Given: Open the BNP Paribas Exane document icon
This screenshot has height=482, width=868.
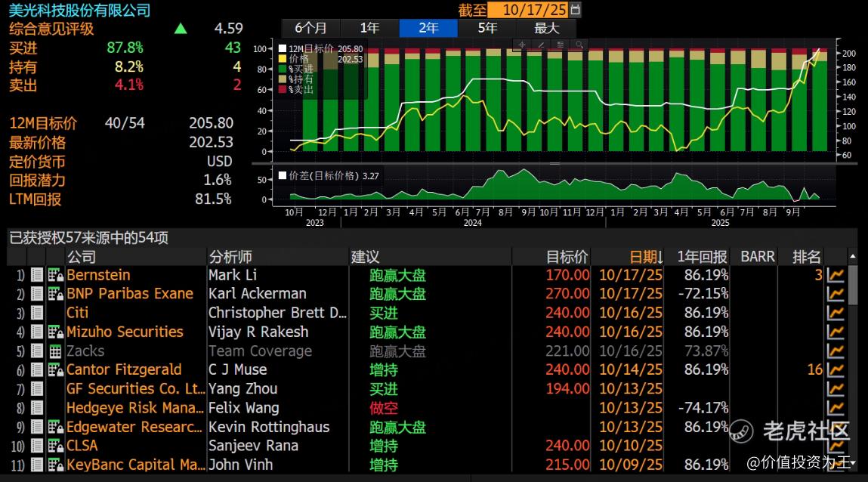Looking at the screenshot, I should pyautogui.click(x=37, y=294).
